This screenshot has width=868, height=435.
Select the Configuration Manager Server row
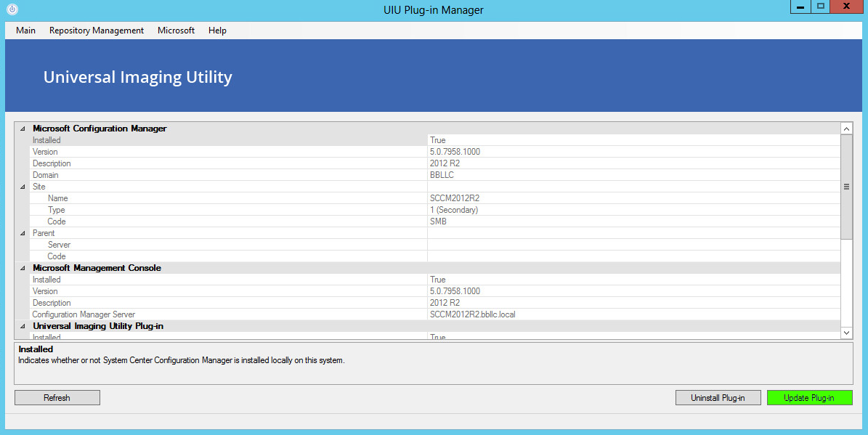(x=218, y=314)
